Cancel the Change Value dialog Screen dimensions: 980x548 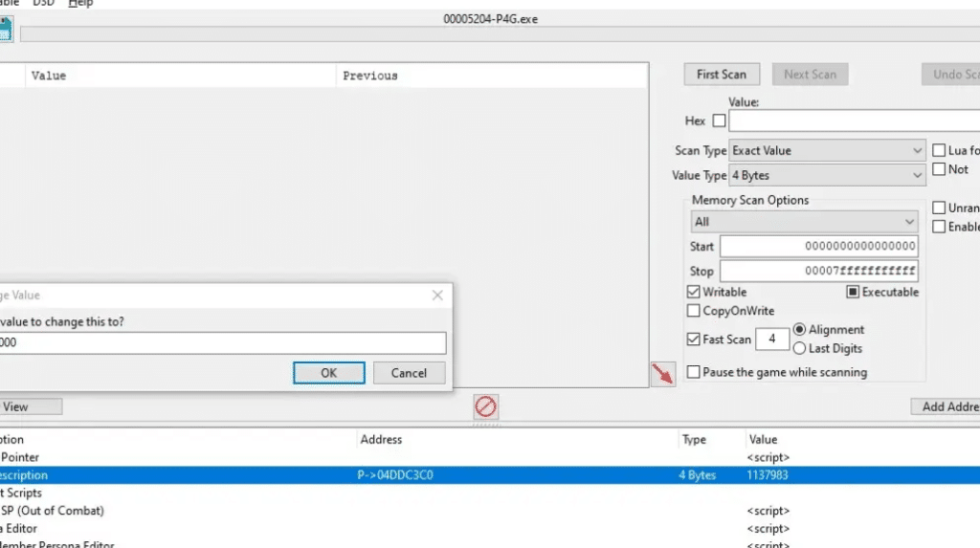pyautogui.click(x=409, y=373)
